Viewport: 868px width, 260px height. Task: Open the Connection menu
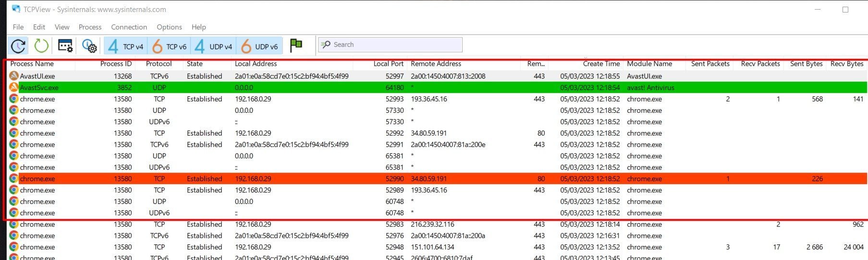coord(129,27)
